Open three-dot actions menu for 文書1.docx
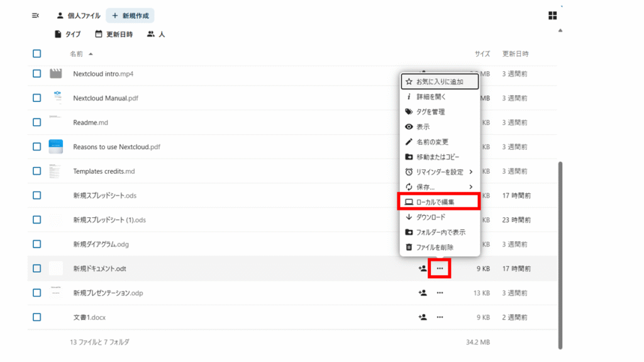 point(440,317)
